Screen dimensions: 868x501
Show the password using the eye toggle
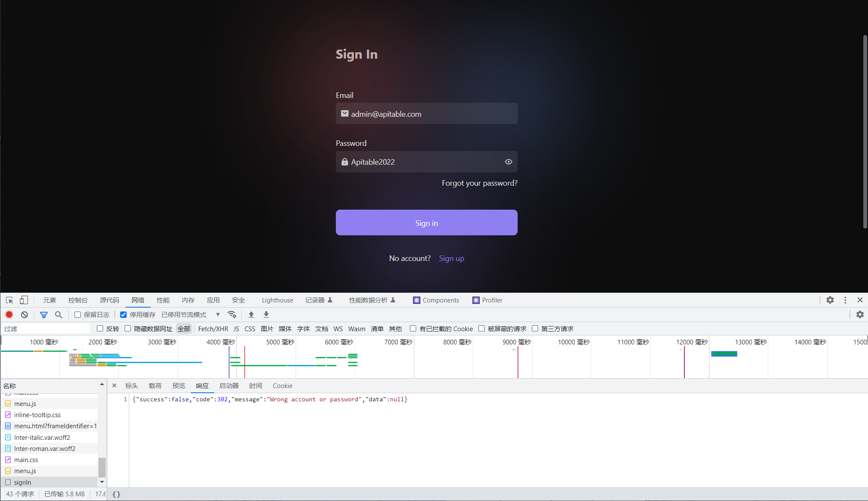pos(508,162)
